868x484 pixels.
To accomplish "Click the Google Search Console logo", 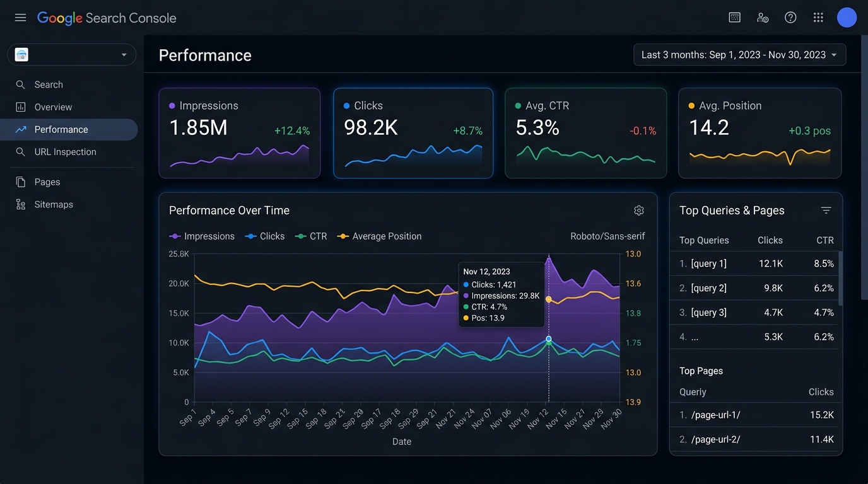I will point(107,18).
